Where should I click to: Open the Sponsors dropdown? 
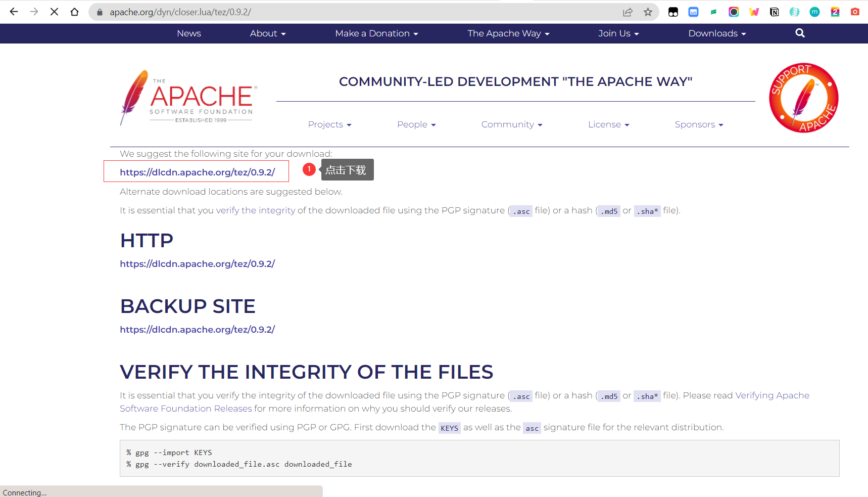click(x=699, y=124)
